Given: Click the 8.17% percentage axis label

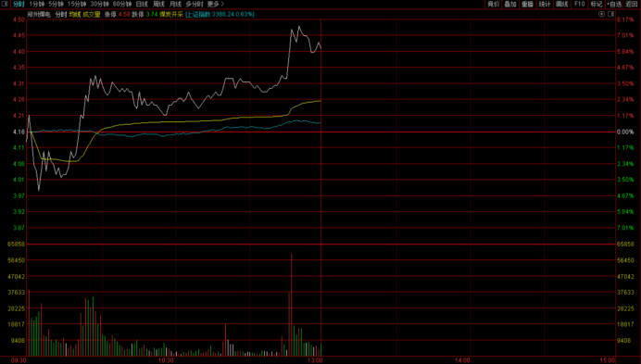Looking at the screenshot, I should tap(625, 19).
